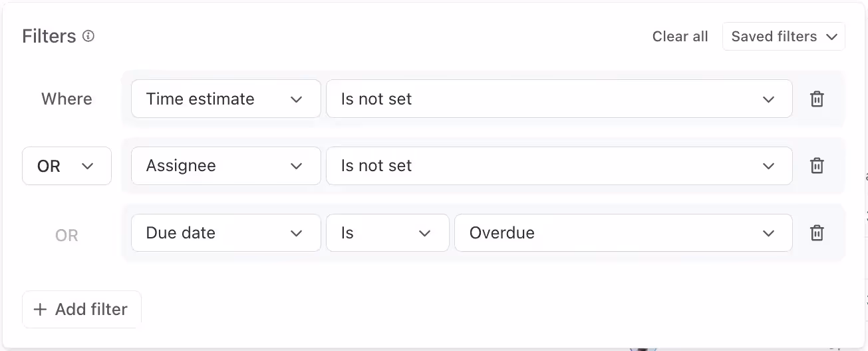868x351 pixels.
Task: Click the chevron on the Saved filters button
Action: (x=831, y=37)
